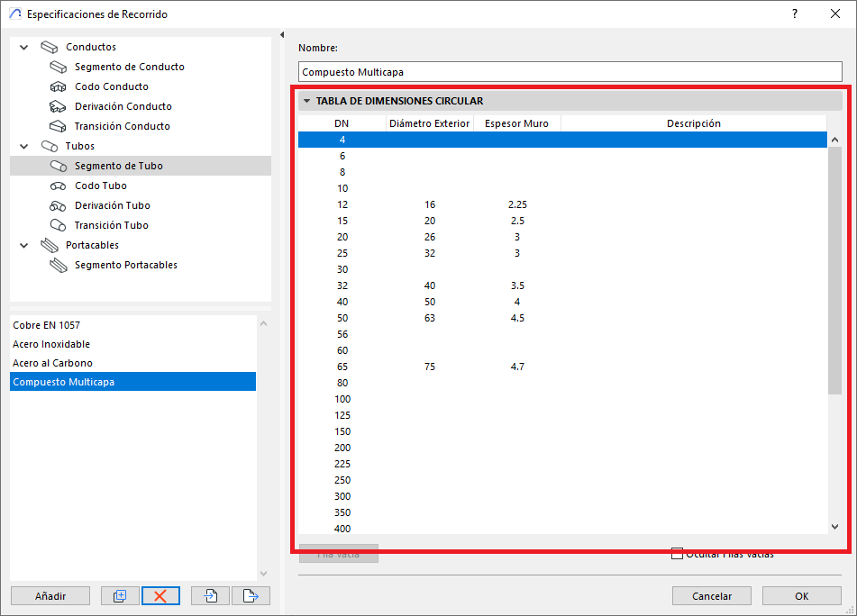Open Codo Tubo specifications
The image size is (857, 616).
(x=100, y=186)
